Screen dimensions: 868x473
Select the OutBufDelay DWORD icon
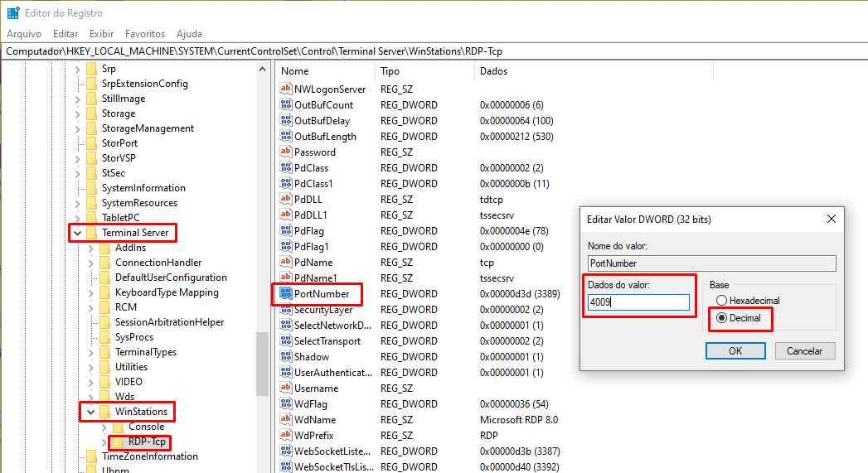click(286, 120)
